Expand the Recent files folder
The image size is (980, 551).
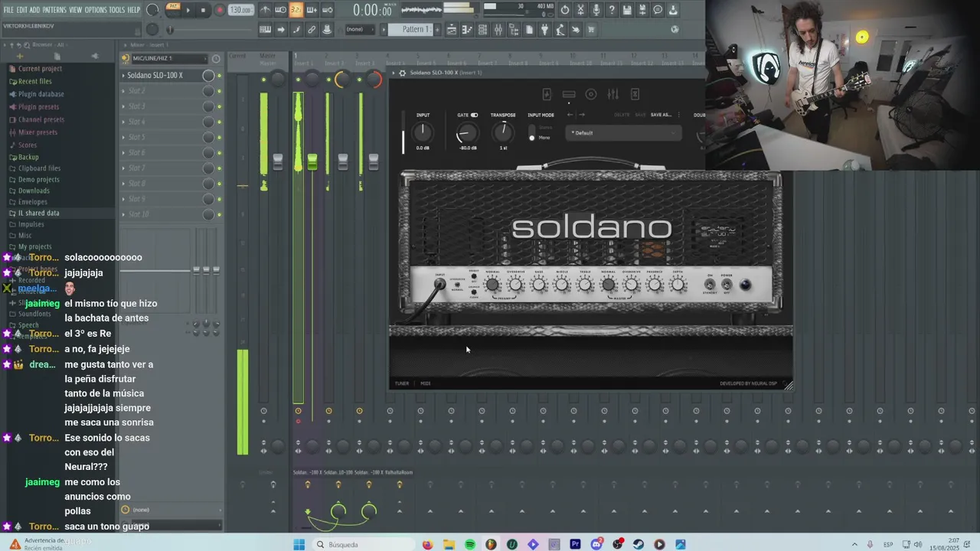tap(34, 81)
